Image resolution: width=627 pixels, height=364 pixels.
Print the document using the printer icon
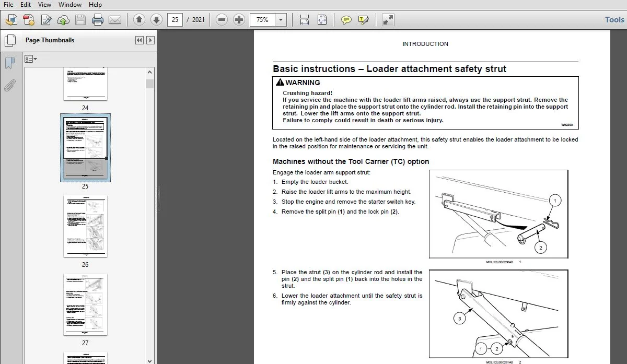[x=98, y=20]
